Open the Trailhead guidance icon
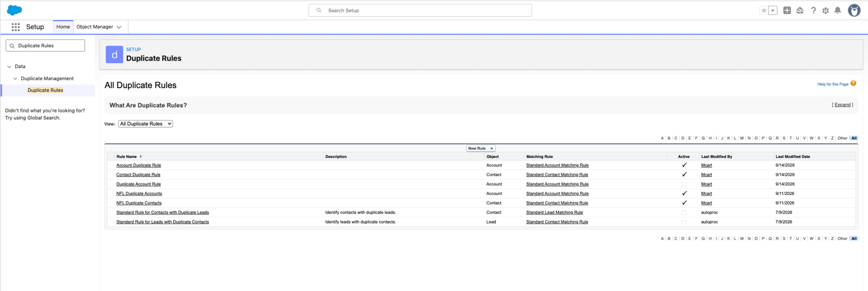This screenshot has height=291, width=868. [x=800, y=10]
